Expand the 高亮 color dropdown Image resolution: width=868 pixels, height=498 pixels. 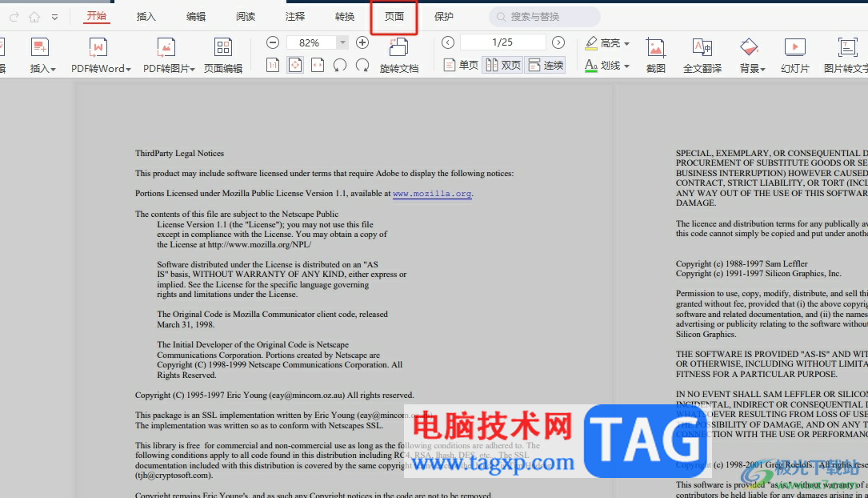coord(626,43)
